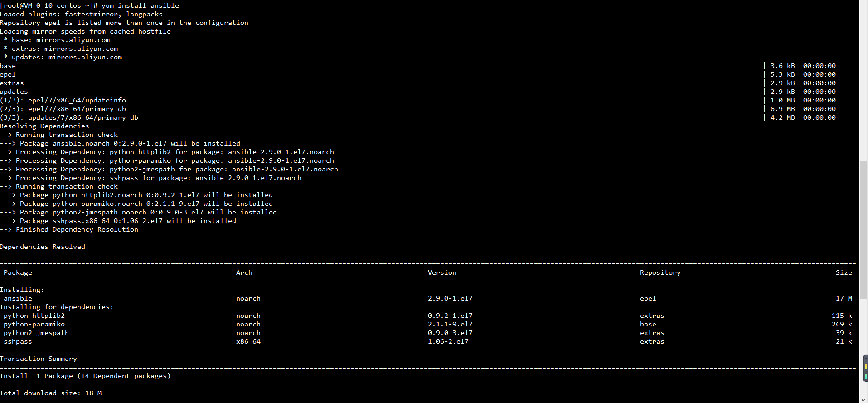Select the 'Installing:' label
The image size is (868, 403).
click(22, 290)
